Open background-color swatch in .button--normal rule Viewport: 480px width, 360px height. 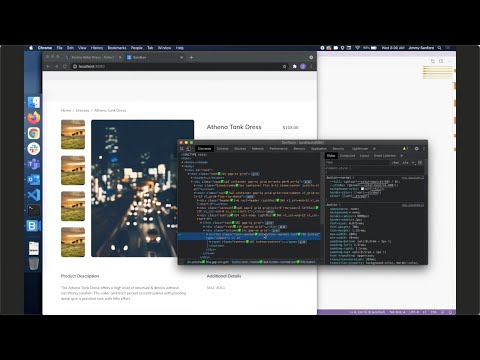363,189
